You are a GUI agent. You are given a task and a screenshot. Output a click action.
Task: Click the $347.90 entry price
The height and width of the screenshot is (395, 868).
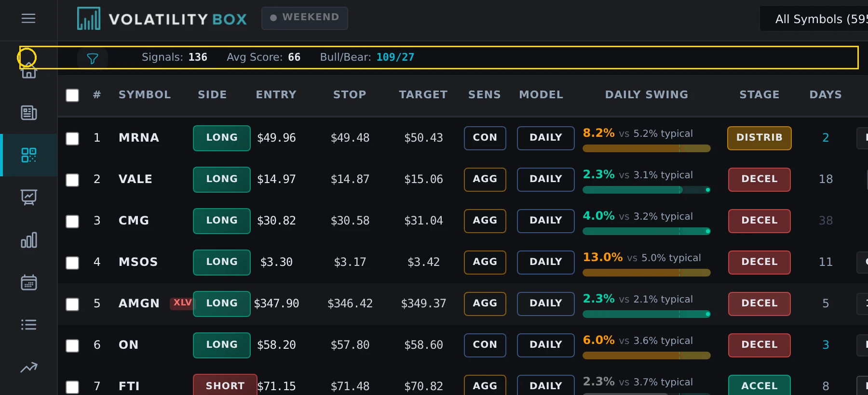[276, 303]
